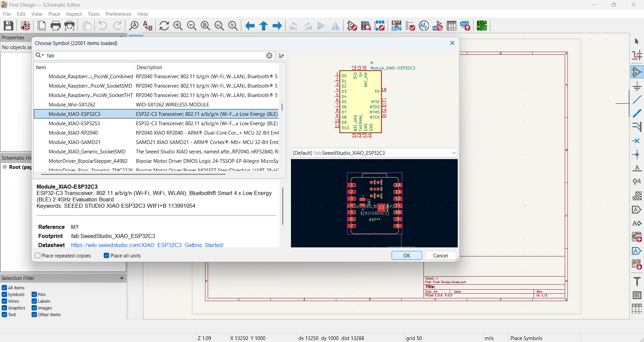Click the Zoom In icon

(x=178, y=26)
